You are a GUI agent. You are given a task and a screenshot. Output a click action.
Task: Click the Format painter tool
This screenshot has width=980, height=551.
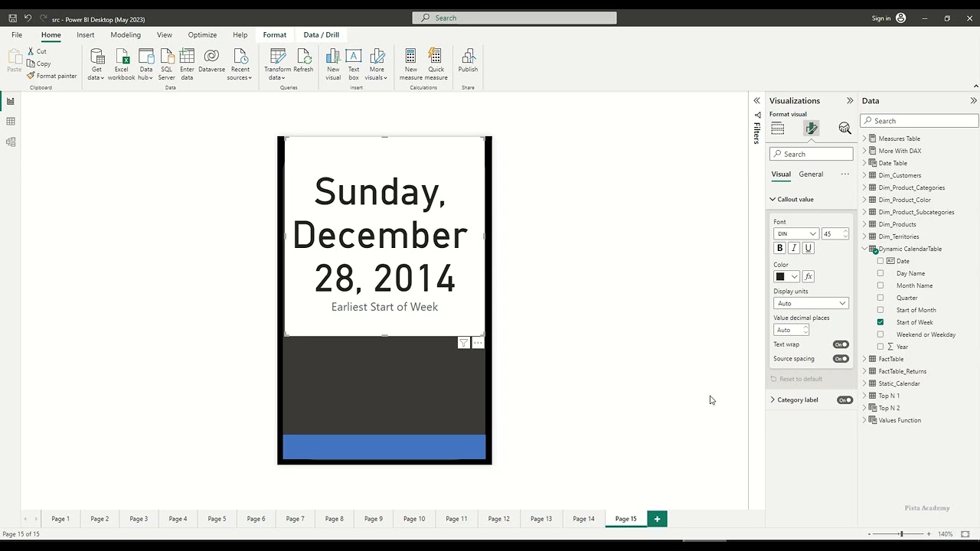click(x=52, y=76)
